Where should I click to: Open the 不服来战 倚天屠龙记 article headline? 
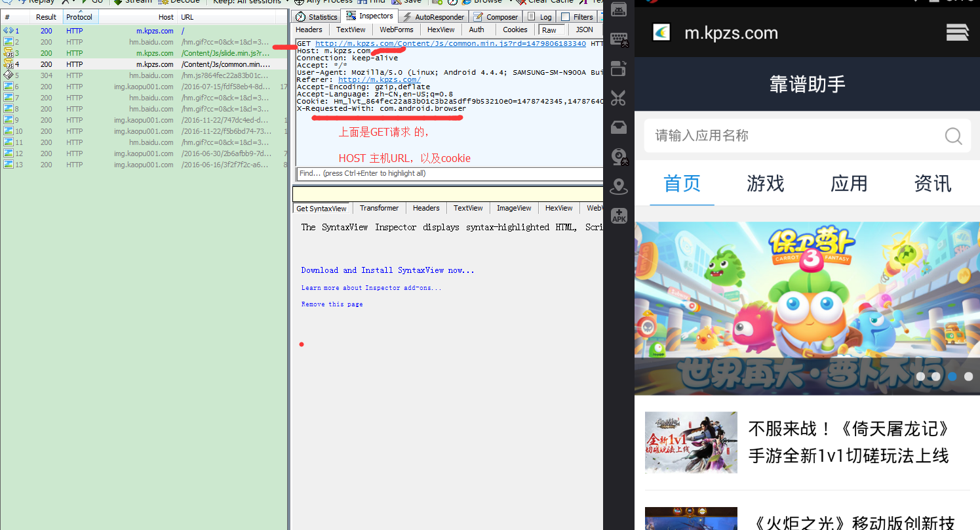click(x=849, y=442)
